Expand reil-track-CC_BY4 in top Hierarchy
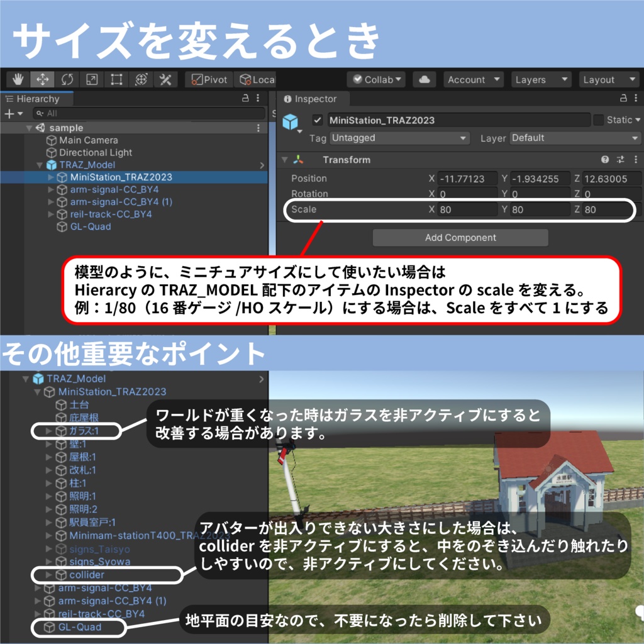The width and height of the screenshot is (644, 644). (x=51, y=214)
